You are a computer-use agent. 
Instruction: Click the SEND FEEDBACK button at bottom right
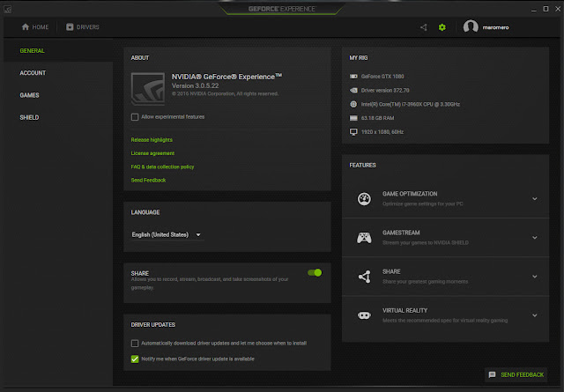pos(516,374)
